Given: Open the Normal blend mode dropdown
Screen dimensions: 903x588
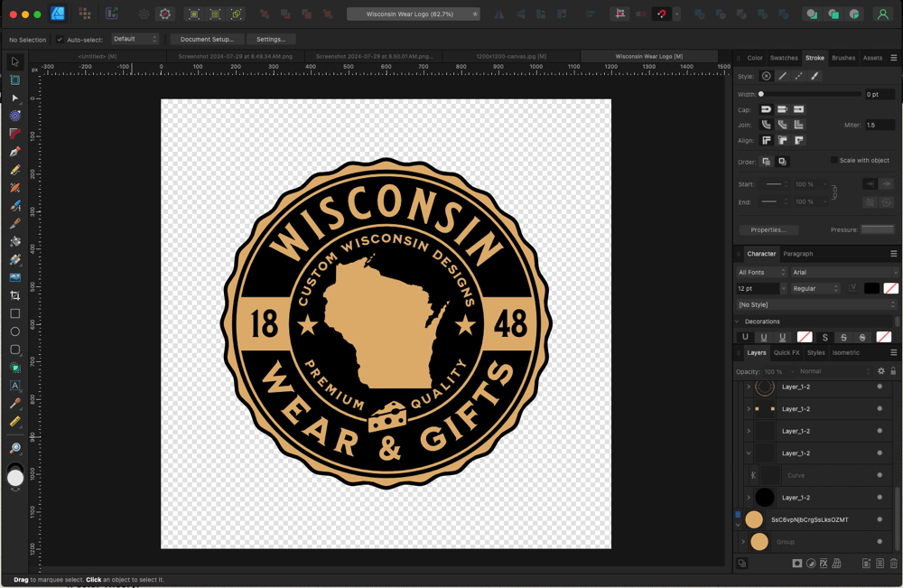Looking at the screenshot, I should pos(833,371).
